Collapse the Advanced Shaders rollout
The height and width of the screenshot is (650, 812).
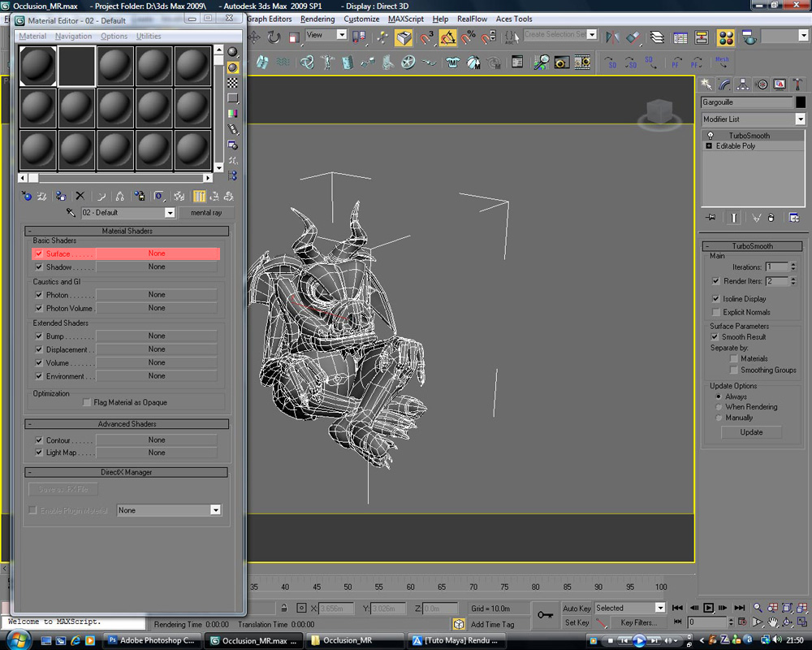click(x=127, y=424)
